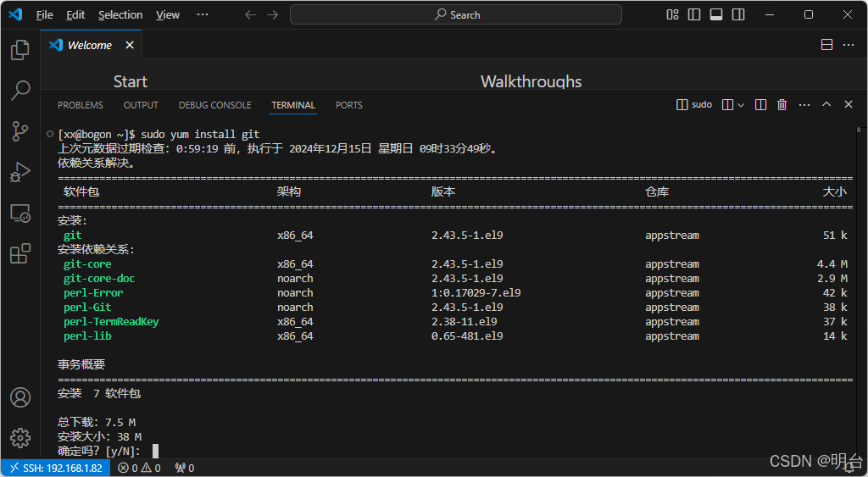
Task: Click the 0.65-481.el9 version text
Action: point(467,336)
